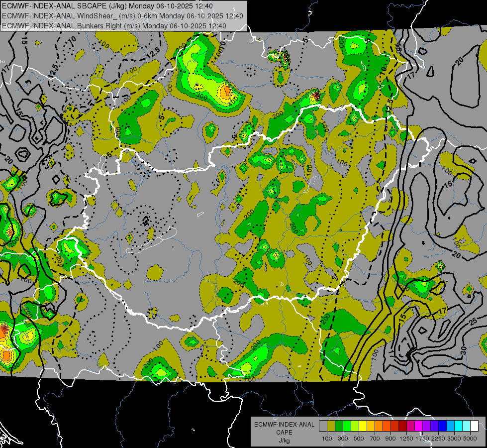487x448 pixels.
Task: Click the legend value 1750
Action: click(x=422, y=439)
